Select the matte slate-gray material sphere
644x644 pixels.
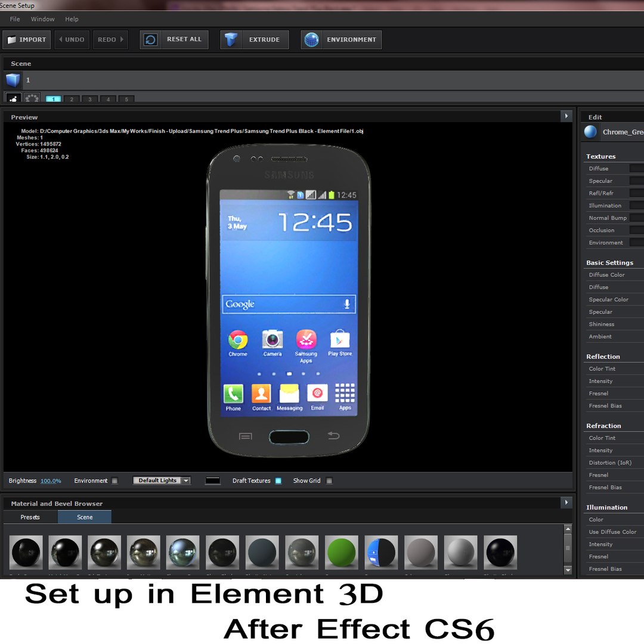(262, 552)
